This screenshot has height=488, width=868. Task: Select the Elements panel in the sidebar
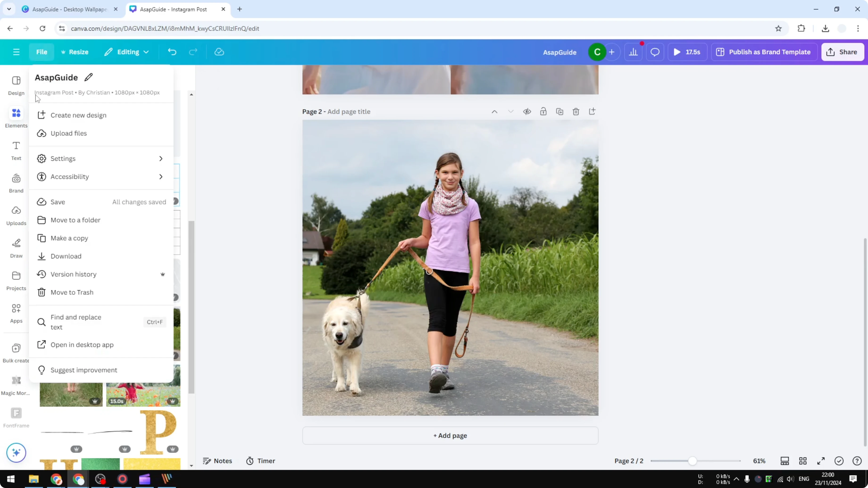pos(16,117)
